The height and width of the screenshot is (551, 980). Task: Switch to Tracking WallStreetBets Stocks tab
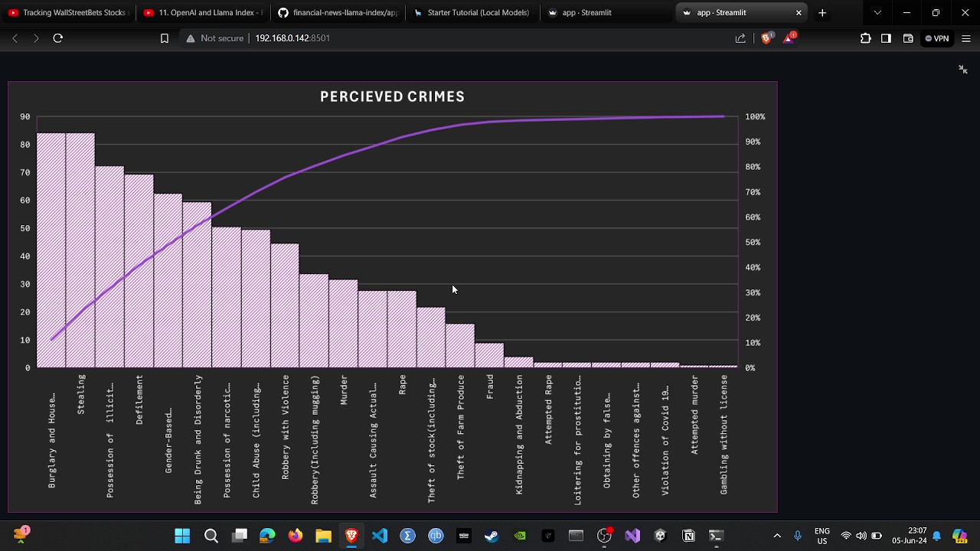[x=67, y=12]
